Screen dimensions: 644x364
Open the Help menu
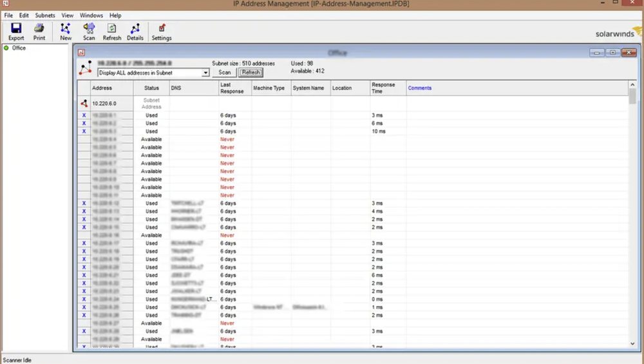click(115, 15)
